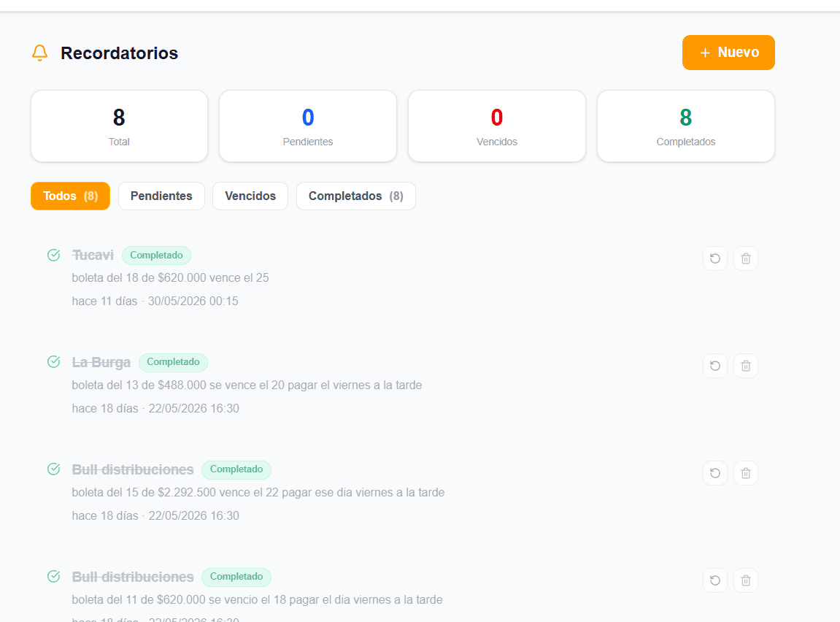Delete Bull distribuciones boleta del 11 reminder
Screen dimensions: 840x622
745,580
